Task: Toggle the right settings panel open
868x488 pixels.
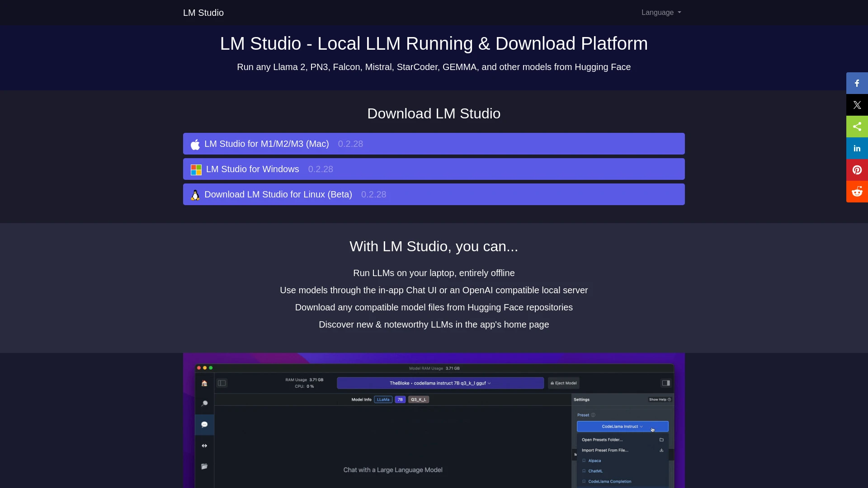Action: point(666,382)
